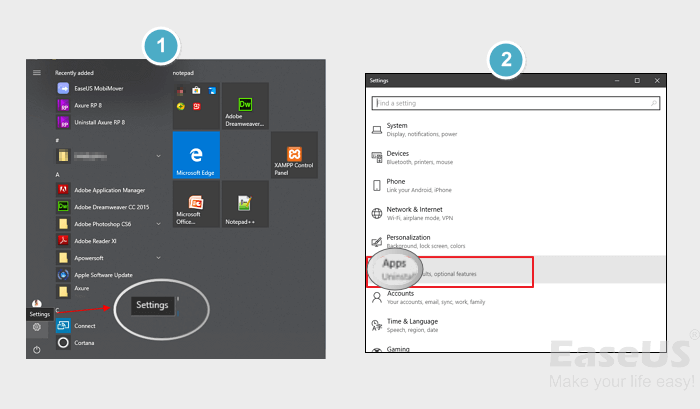Open the Microsoft Edge tile
700x409 pixels.
[196, 155]
